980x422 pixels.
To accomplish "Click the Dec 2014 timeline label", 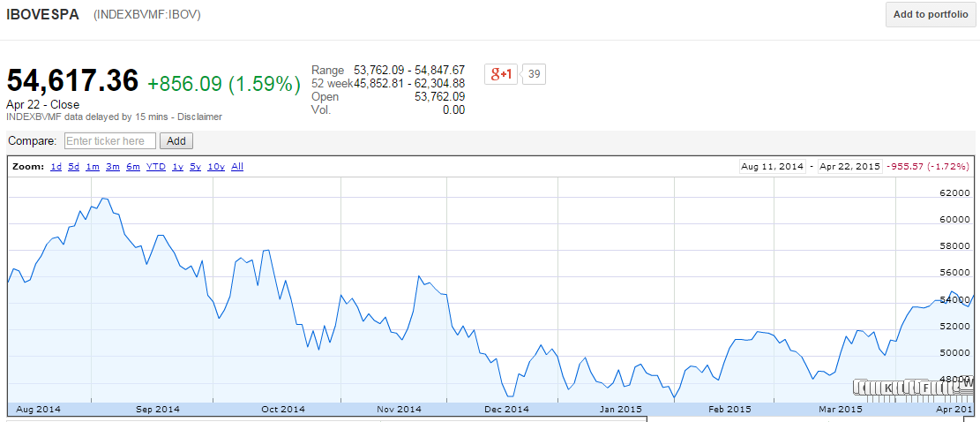I will coord(507,410).
